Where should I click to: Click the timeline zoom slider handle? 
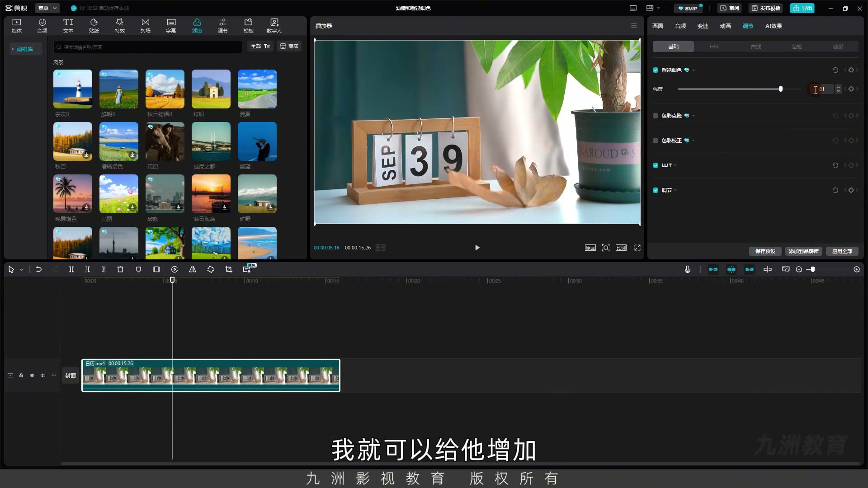coord(812,269)
